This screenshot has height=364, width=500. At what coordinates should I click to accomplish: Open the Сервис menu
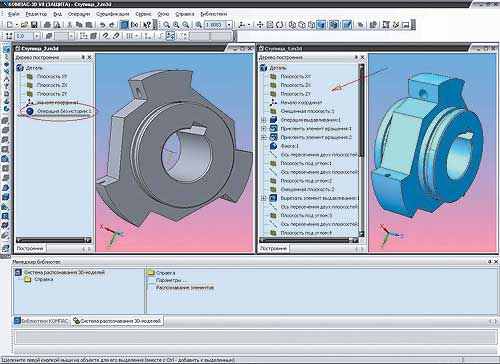[143, 14]
